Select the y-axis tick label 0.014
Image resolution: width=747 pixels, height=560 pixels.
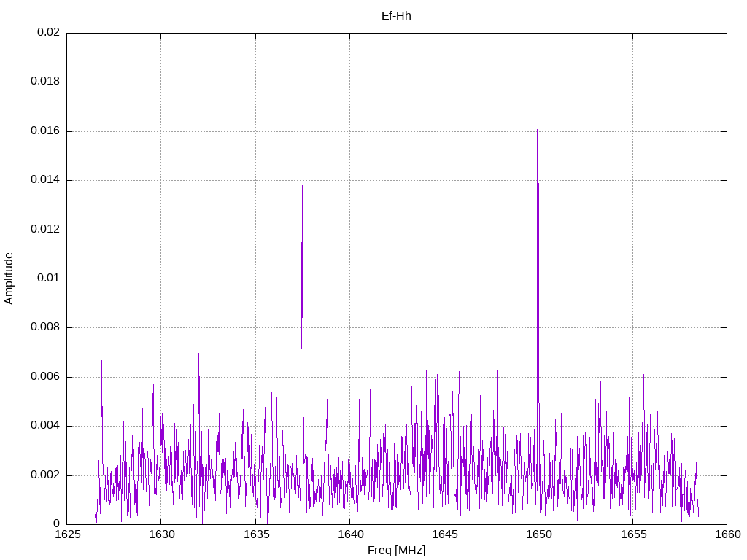click(45, 179)
